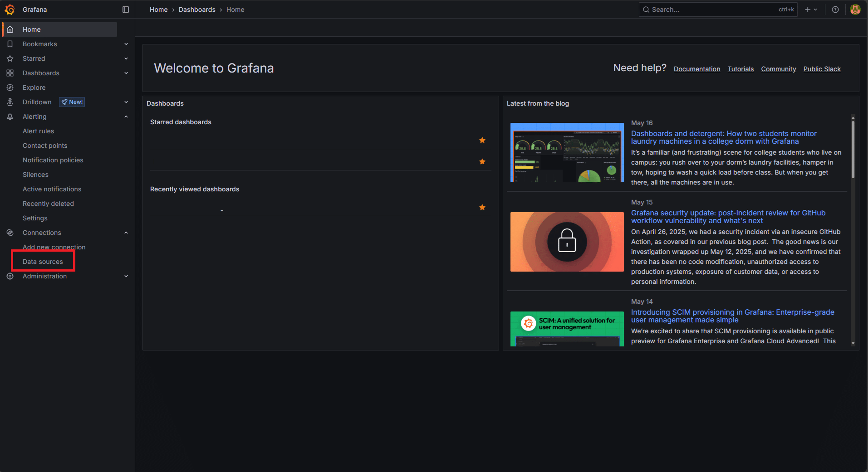
Task: Open the Tutorials link
Action: (x=740, y=69)
